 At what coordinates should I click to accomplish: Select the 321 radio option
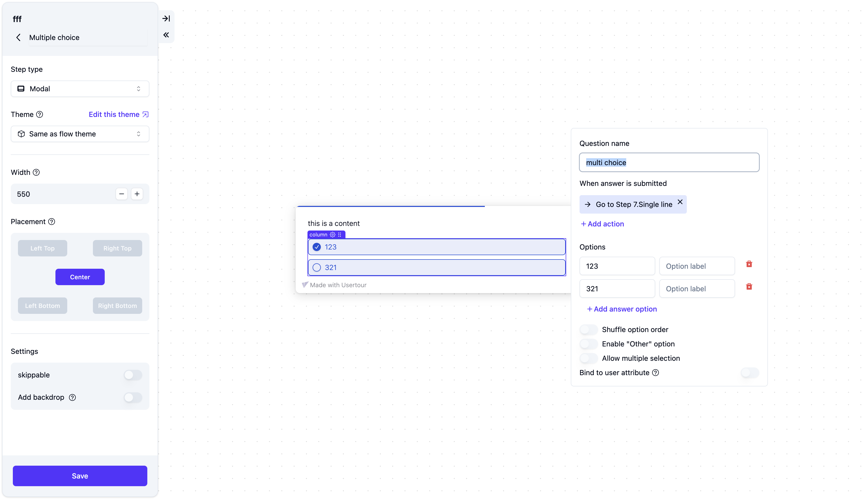coord(316,267)
